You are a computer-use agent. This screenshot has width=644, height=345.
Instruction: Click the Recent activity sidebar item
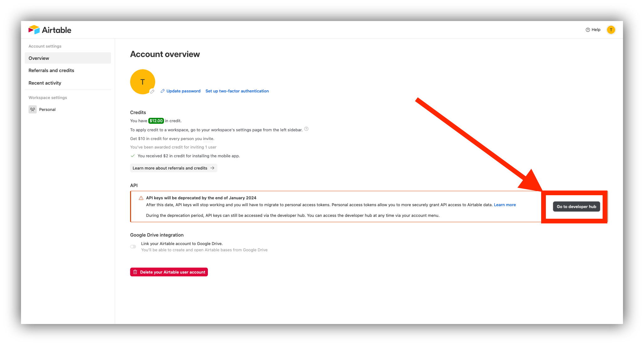pyautogui.click(x=44, y=83)
